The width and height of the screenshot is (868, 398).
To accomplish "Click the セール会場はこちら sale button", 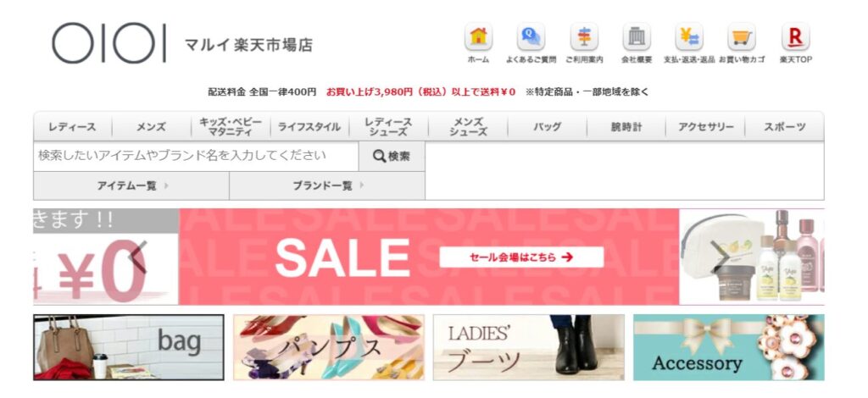I will click(x=521, y=257).
